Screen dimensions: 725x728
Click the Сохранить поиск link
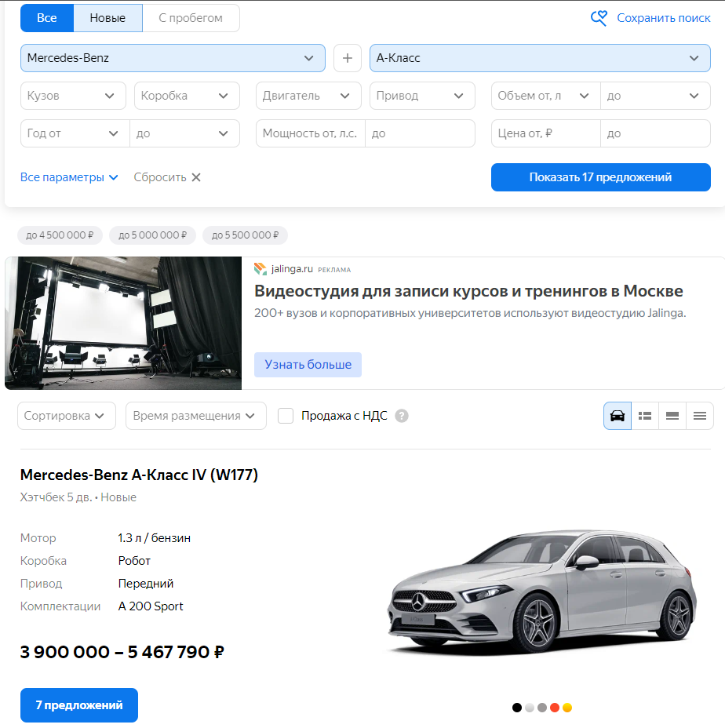point(664,18)
